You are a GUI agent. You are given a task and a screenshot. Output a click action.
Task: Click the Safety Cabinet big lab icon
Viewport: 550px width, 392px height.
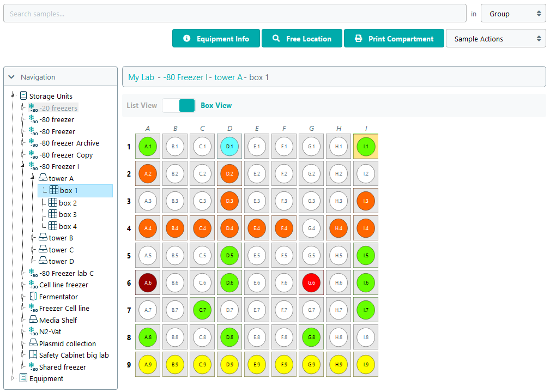pos(33,355)
